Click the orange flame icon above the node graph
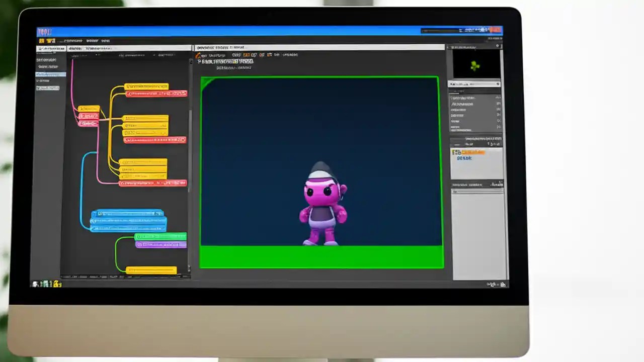This screenshot has width=644, height=362. coord(198,56)
